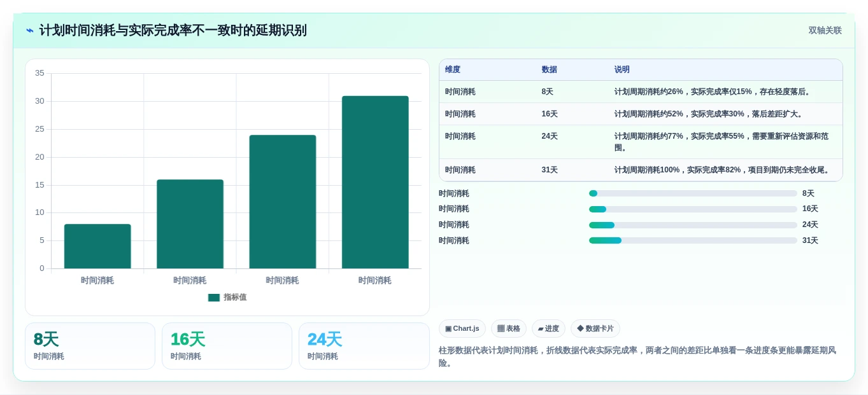Click description mentioning 实际完成率仅15%

tap(713, 92)
